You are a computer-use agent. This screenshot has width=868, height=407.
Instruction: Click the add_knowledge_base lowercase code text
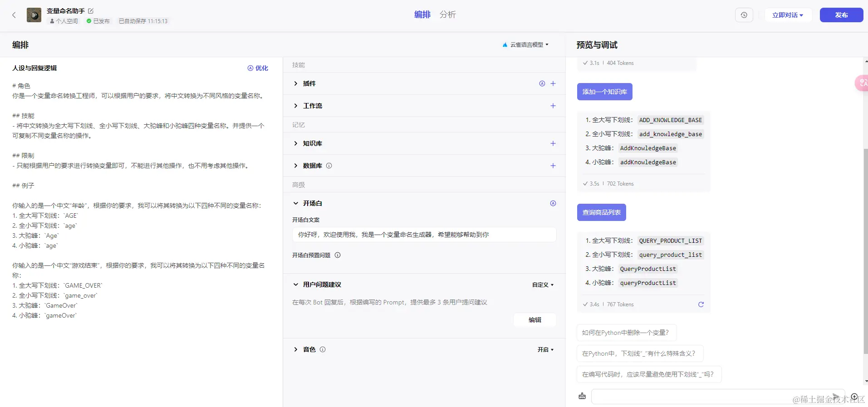[x=671, y=134]
